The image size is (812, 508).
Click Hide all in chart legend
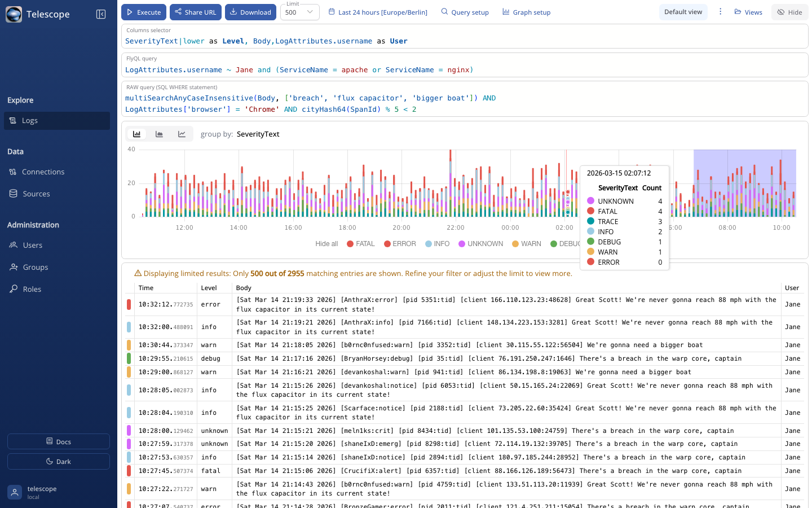pos(326,244)
